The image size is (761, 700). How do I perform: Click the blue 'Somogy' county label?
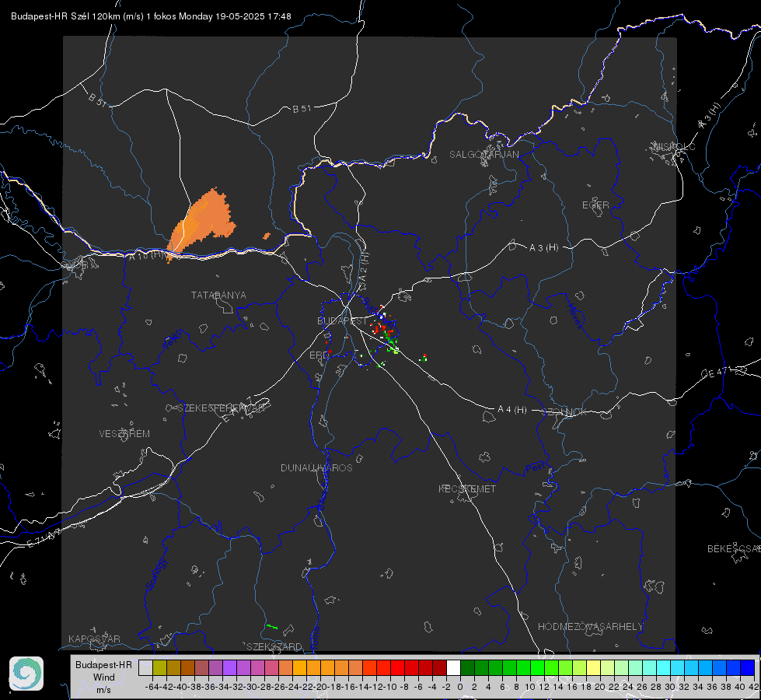pyautogui.click(x=157, y=574)
